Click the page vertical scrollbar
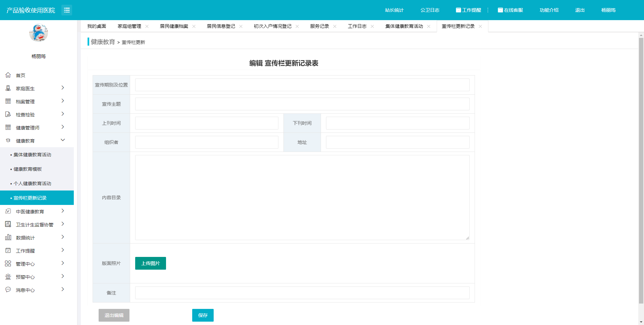 [x=641, y=168]
